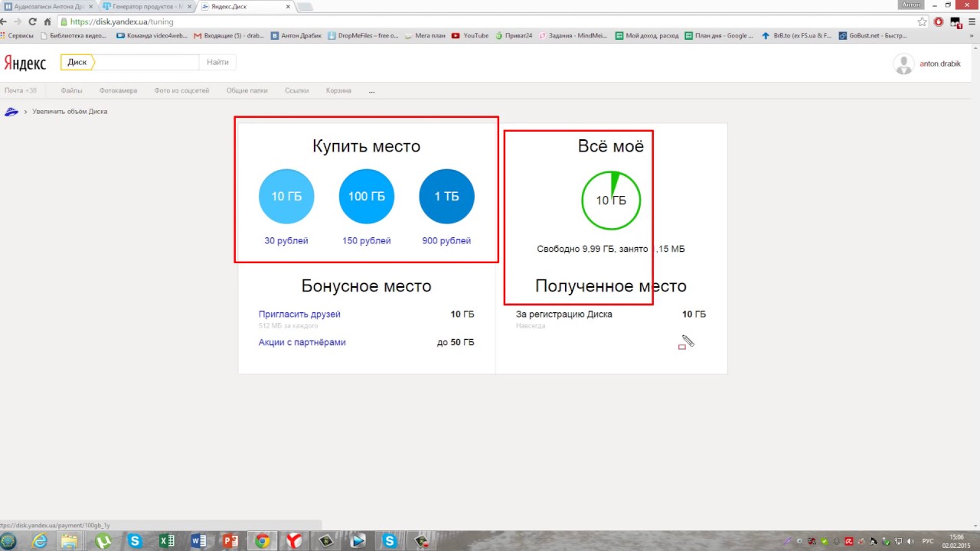Open the Chrome hamburger menu
980x551 pixels.
point(972,21)
